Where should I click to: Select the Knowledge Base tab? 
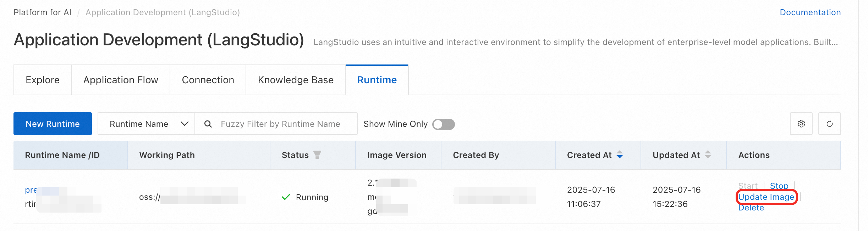tap(296, 80)
